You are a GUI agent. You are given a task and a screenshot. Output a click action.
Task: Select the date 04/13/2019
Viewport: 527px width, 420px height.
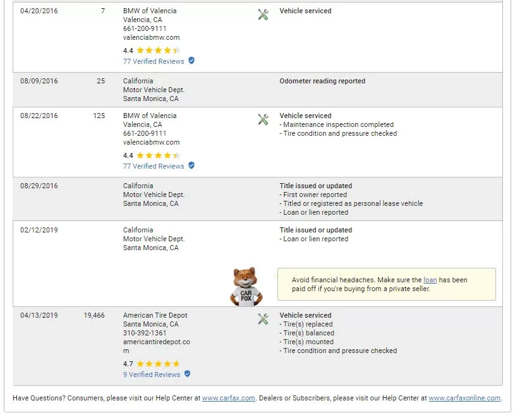(x=39, y=315)
